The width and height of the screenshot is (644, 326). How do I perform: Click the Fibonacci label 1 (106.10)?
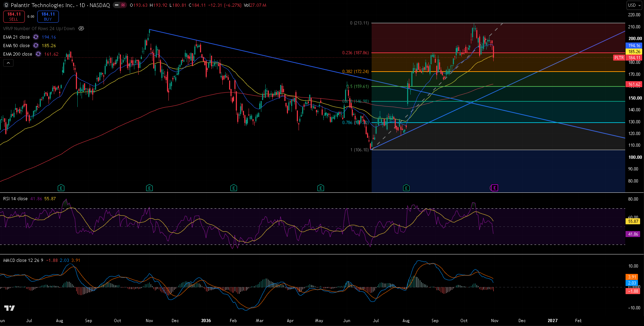(360, 150)
